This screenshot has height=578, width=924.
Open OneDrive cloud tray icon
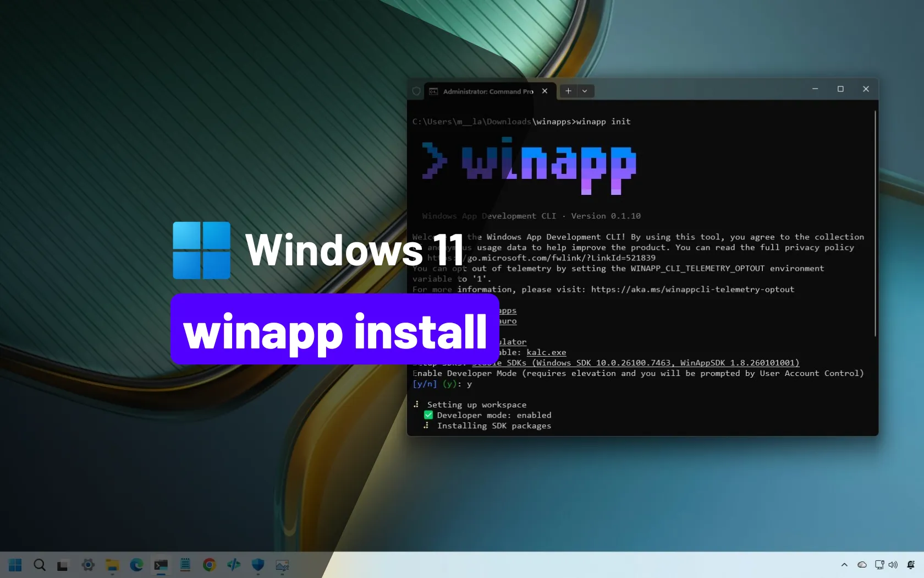pyautogui.click(x=862, y=565)
